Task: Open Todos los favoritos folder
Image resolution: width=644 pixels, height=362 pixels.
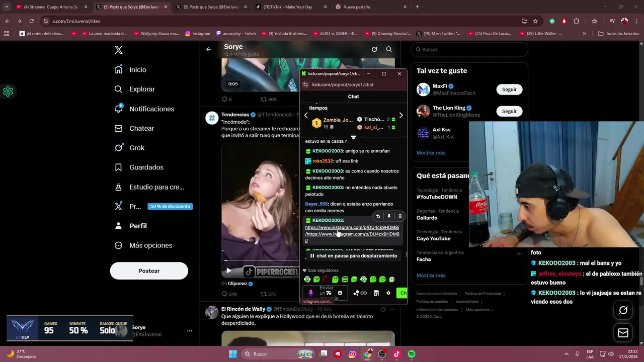Action: tap(618, 34)
